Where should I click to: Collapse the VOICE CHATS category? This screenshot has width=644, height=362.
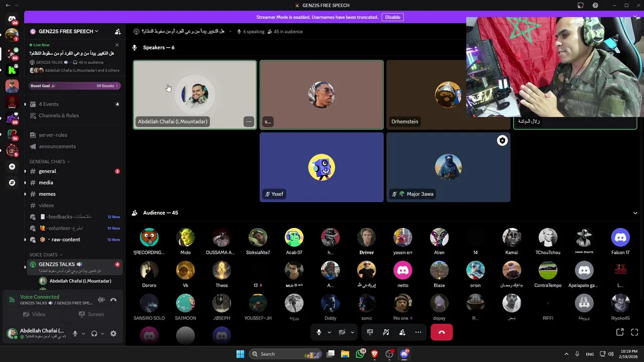tap(46, 255)
